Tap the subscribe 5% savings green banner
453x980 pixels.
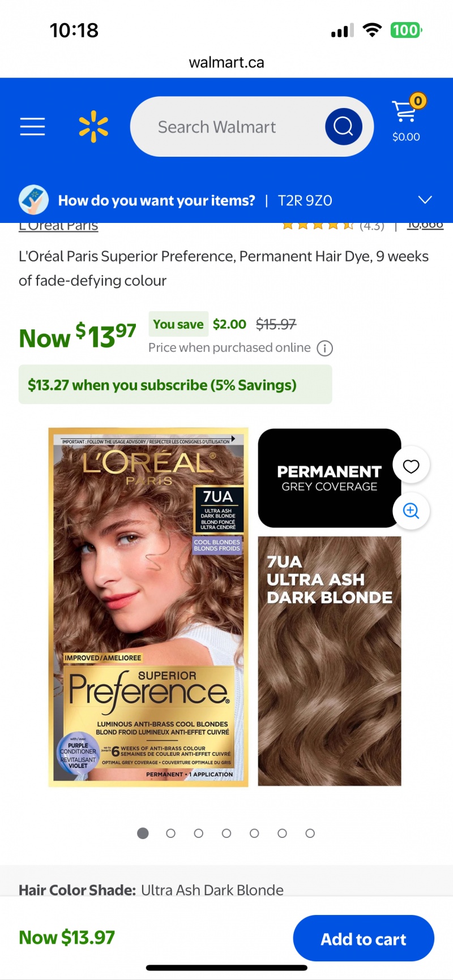click(x=176, y=385)
